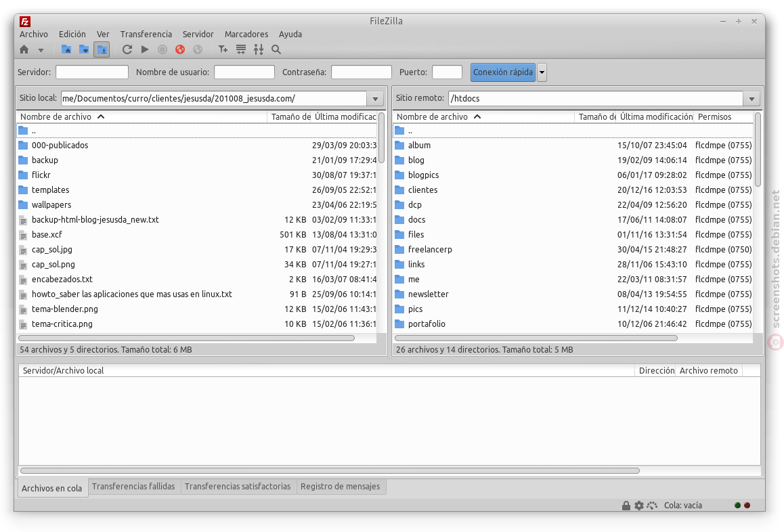
Task: Toggle the local directory tree view
Action: tap(66, 49)
